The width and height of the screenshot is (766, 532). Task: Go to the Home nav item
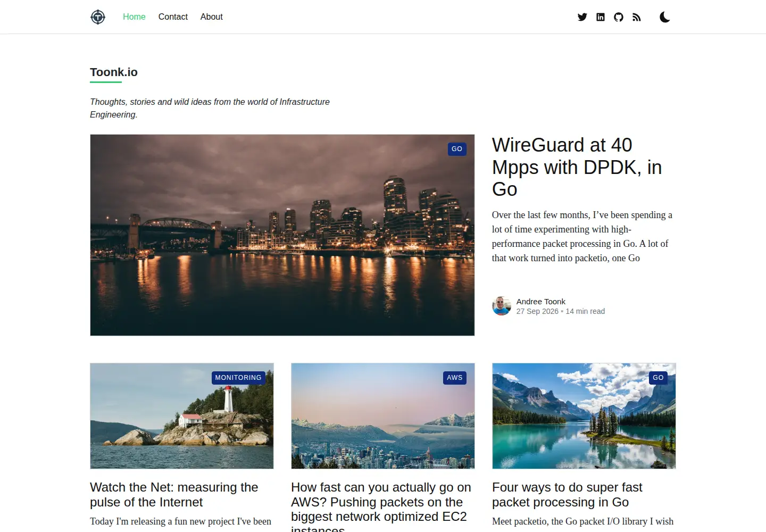tap(134, 17)
